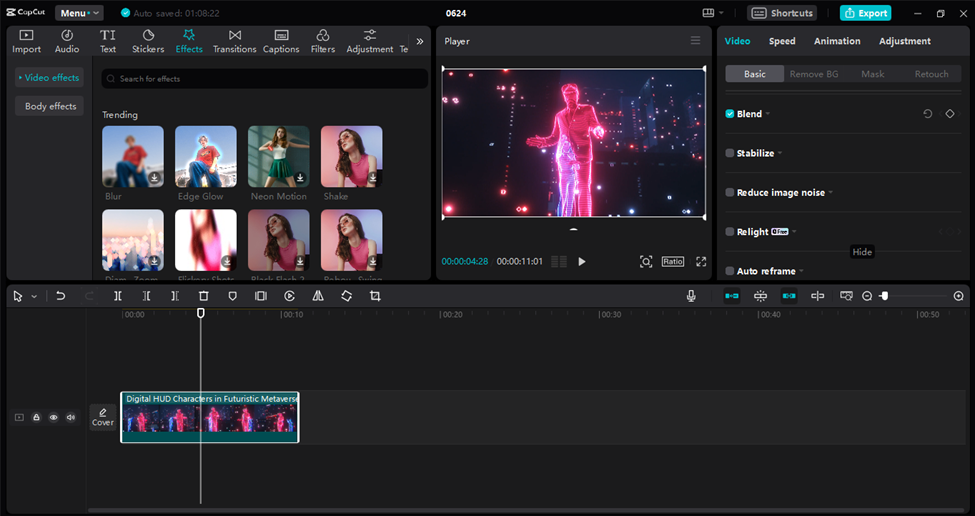This screenshot has width=975, height=516.
Task: Click the Freeze frame icon
Action: 261,296
